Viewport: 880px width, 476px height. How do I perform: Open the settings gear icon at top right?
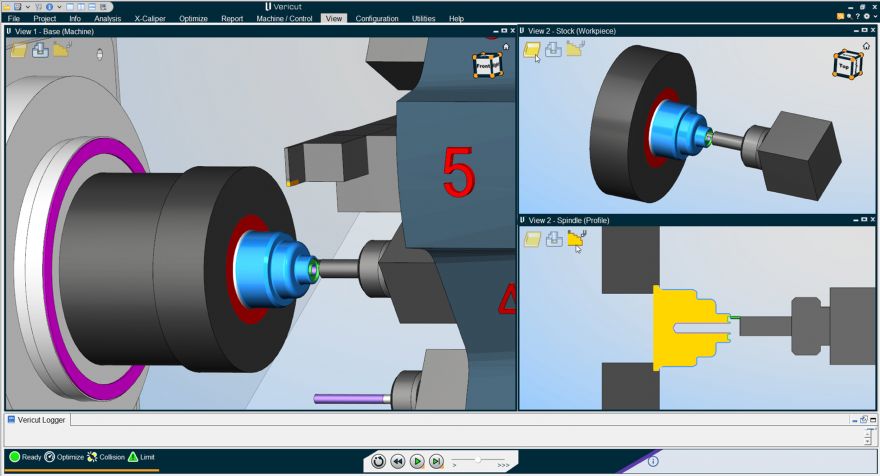[867, 16]
